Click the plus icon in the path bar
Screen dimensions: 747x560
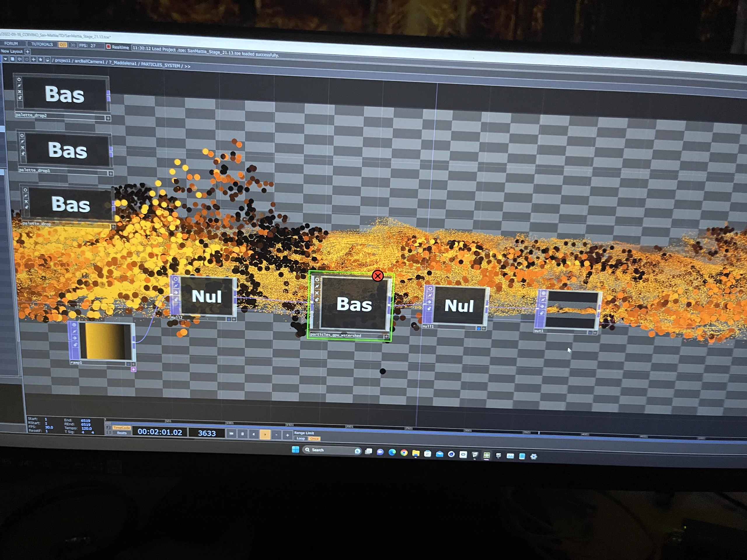tap(34, 60)
